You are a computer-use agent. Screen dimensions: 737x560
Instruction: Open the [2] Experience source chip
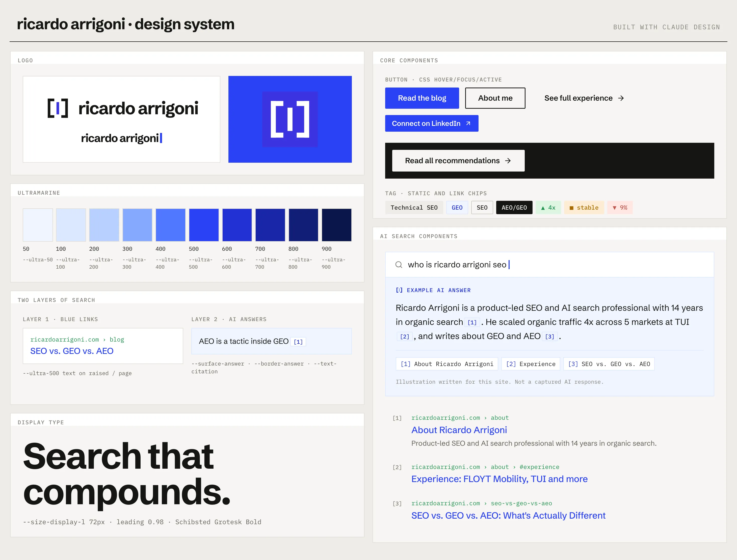(531, 364)
